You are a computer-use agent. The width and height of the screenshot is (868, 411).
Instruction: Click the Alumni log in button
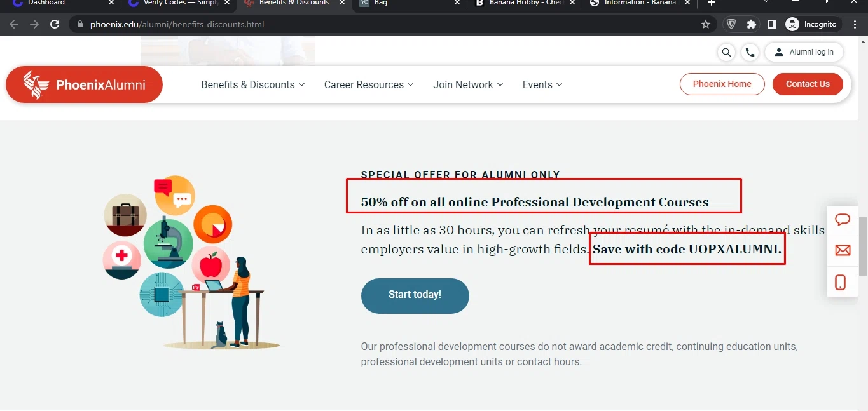[x=804, y=52]
